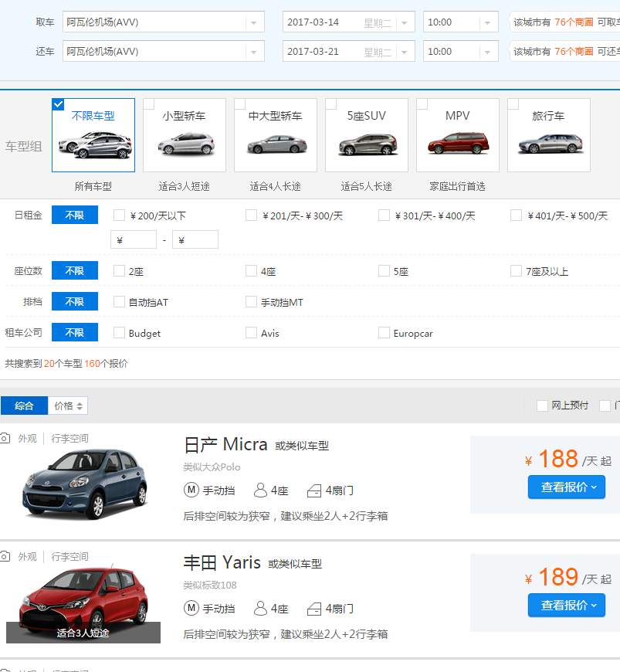The width and height of the screenshot is (620, 672).
Task: Click the 日产 Micra car thumbnail
Action: point(85,482)
